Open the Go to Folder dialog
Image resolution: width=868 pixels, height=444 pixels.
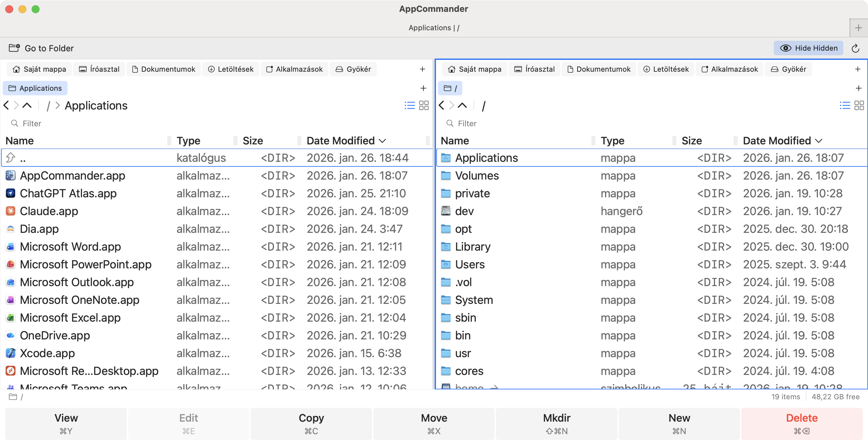click(x=41, y=48)
